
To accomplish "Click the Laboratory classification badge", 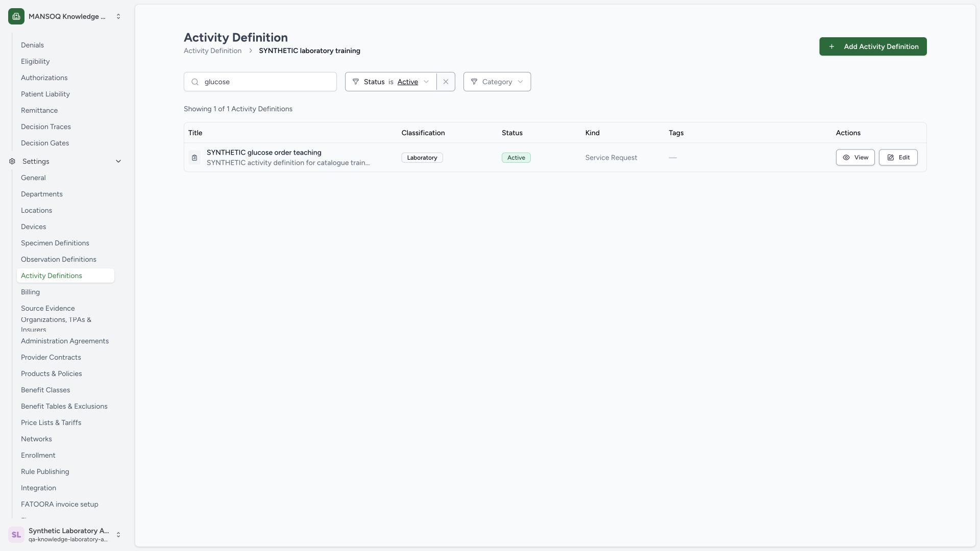I will pyautogui.click(x=422, y=158).
